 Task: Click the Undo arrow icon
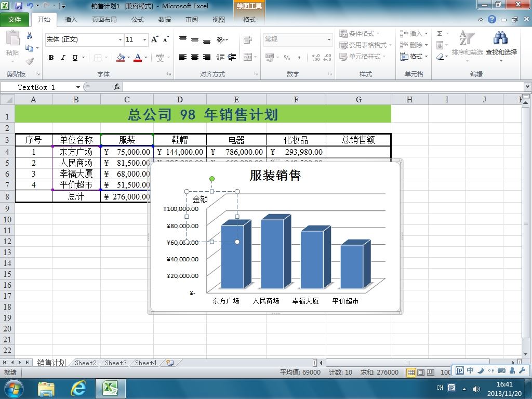click(x=30, y=6)
